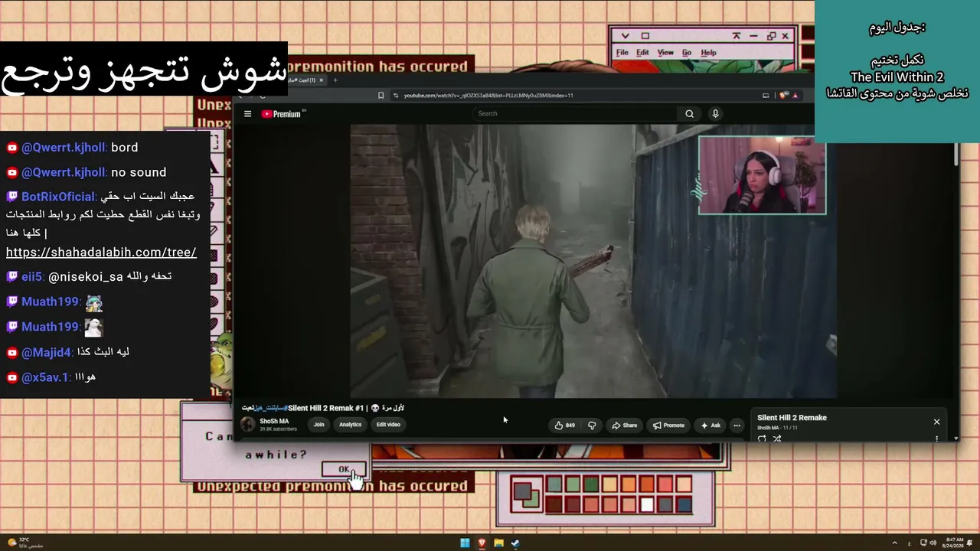980x551 pixels.
Task: Open the playlist options three-dot menu
Action: pyautogui.click(x=936, y=439)
